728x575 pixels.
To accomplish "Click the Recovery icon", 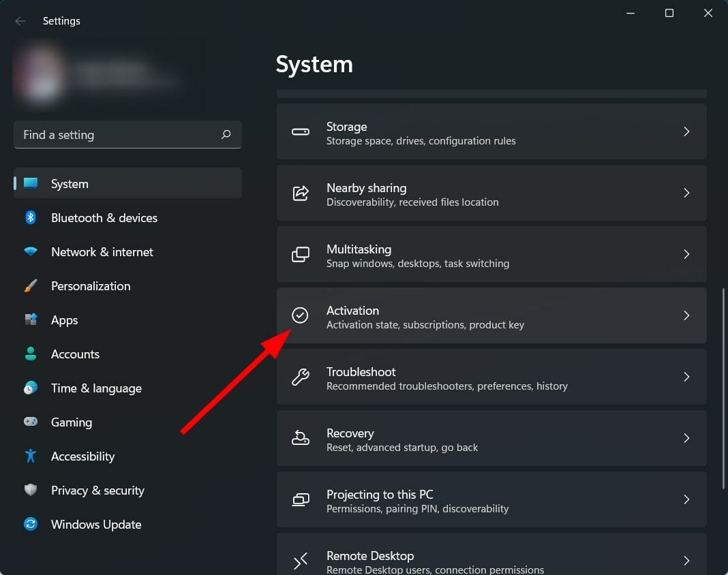I will click(301, 438).
